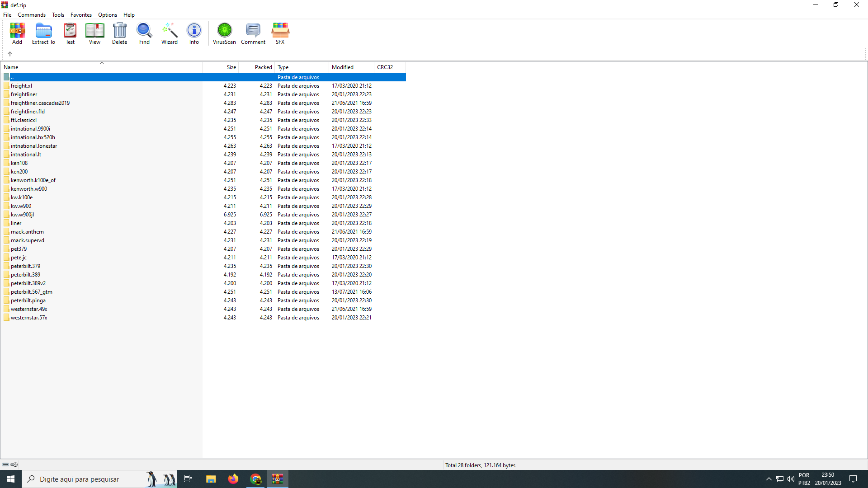
Task: Open the Find magnifier tool
Action: point(144,33)
